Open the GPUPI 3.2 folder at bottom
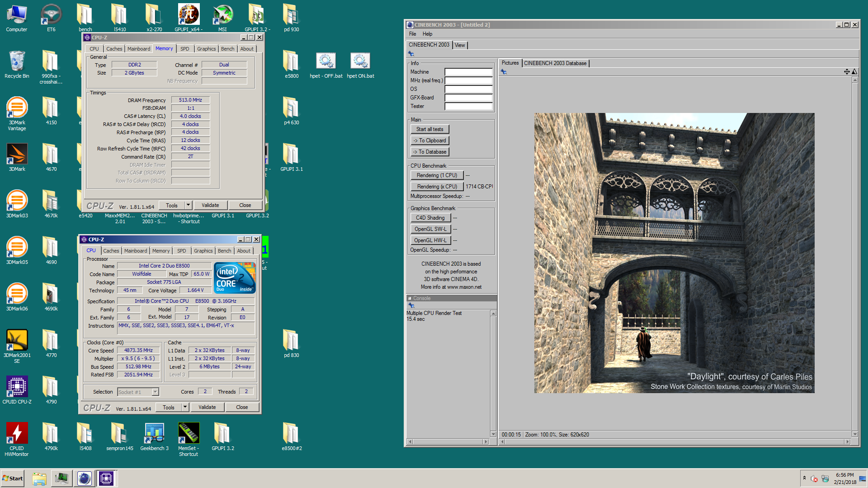 (222, 437)
